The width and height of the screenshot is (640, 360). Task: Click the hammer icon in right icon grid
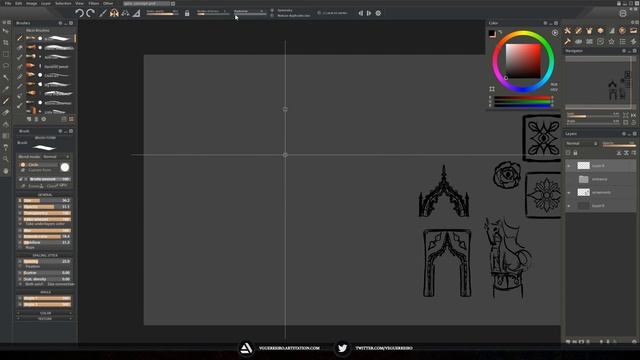point(567,41)
